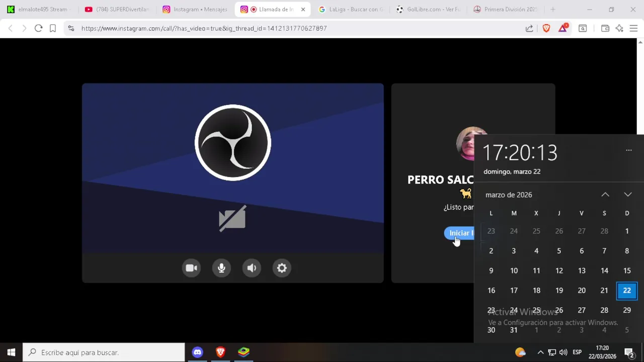Screen dimensions: 644x362
Task: View site information icon in address bar
Action: tap(71, 29)
